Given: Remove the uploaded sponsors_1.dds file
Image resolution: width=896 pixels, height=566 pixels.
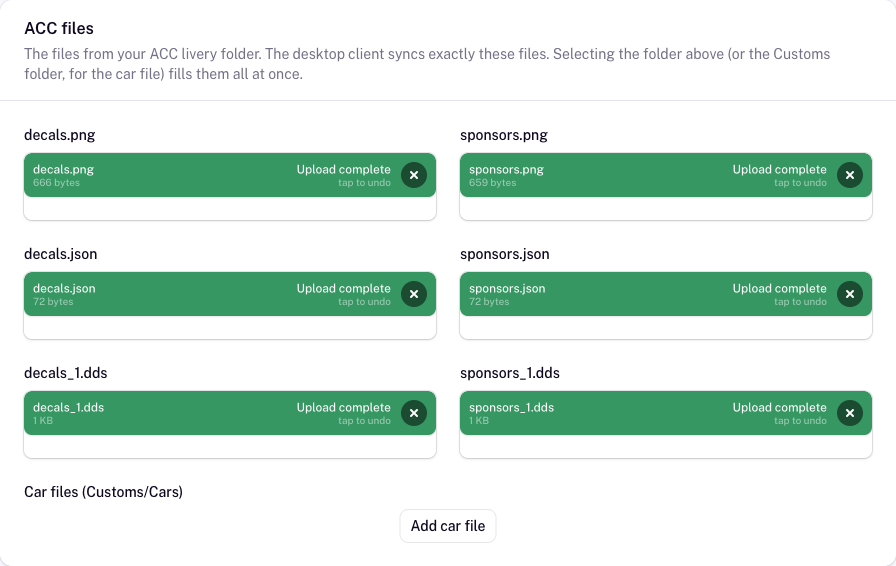Looking at the screenshot, I should point(850,413).
